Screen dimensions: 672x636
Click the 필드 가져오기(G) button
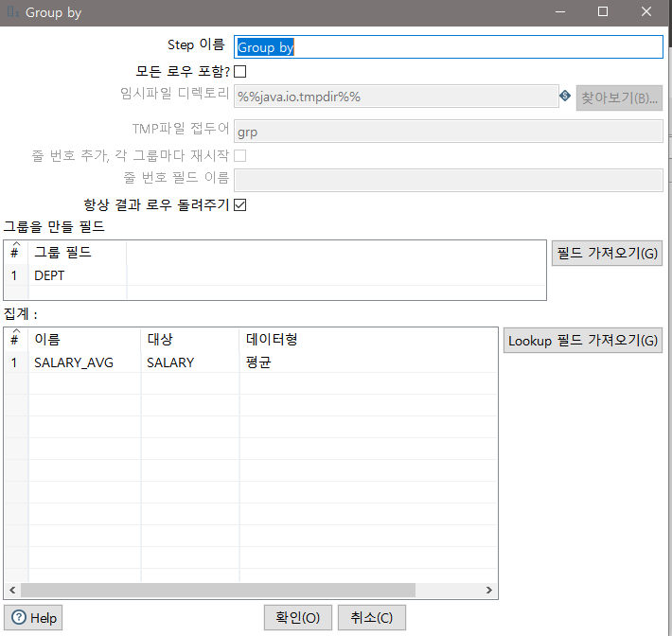point(607,254)
